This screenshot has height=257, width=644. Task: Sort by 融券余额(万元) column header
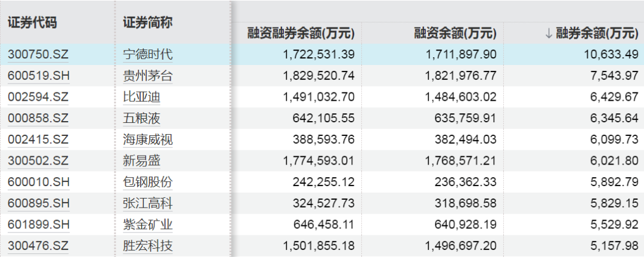(x=592, y=33)
